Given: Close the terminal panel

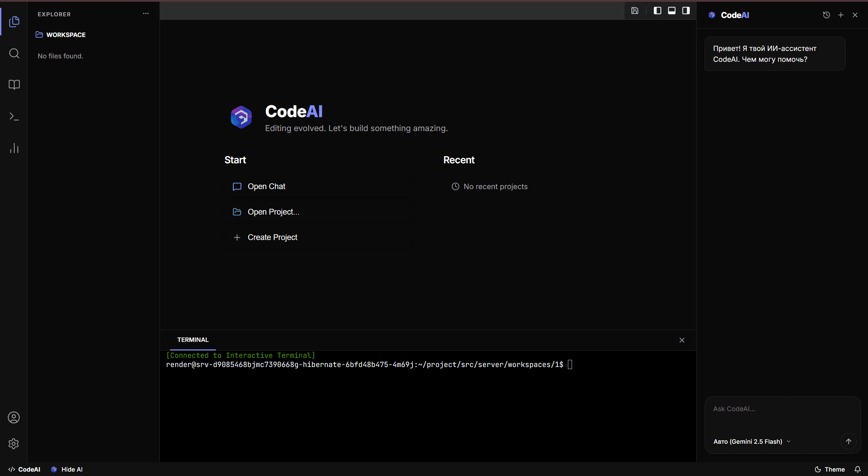Looking at the screenshot, I should [682, 340].
